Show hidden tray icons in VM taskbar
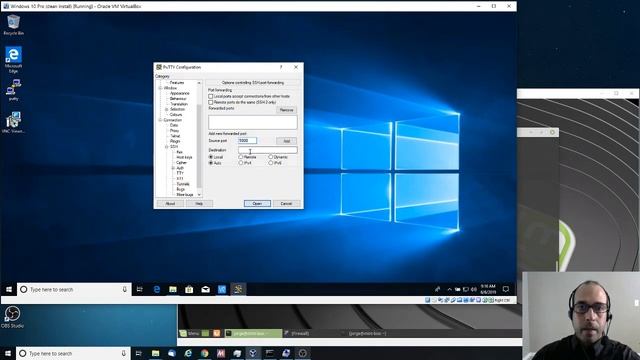Image resolution: width=640 pixels, height=360 pixels. tap(449, 289)
